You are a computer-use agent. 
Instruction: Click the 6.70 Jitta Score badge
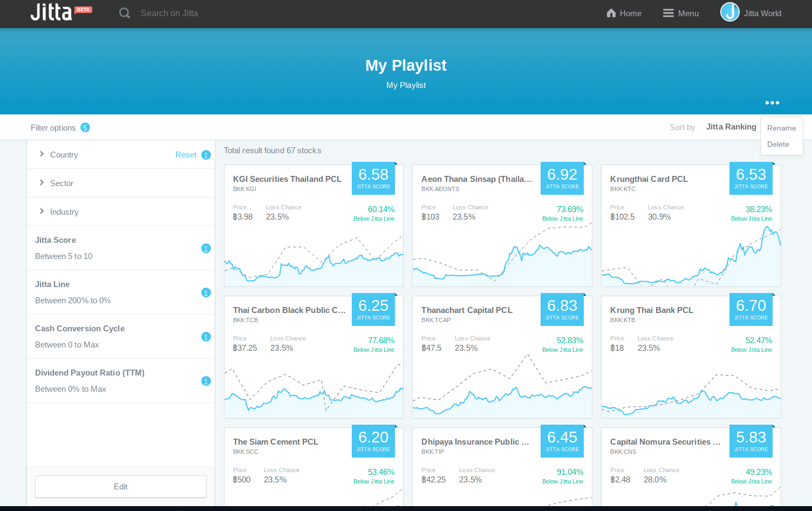pyautogui.click(x=751, y=310)
